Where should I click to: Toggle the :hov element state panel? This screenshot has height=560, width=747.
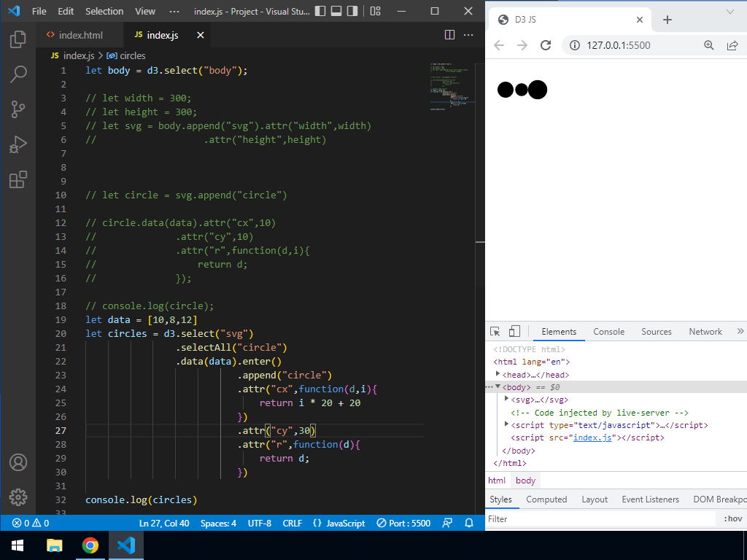(732, 519)
